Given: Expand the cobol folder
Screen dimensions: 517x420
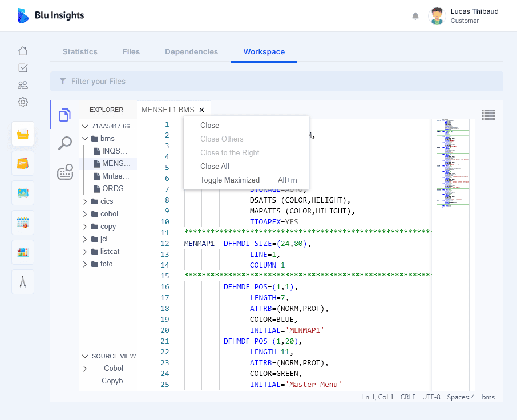Looking at the screenshot, I should 85,214.
